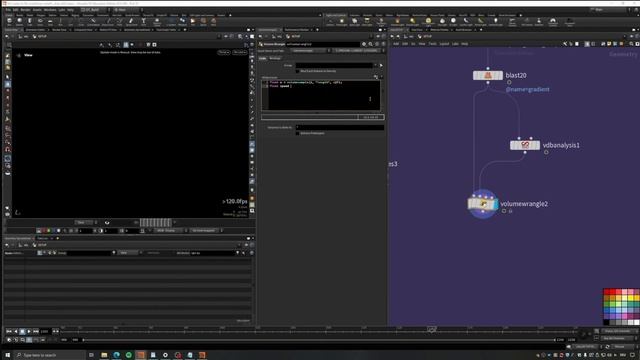
Task: Switch to the Code tab in parameters
Action: [x=262, y=58]
